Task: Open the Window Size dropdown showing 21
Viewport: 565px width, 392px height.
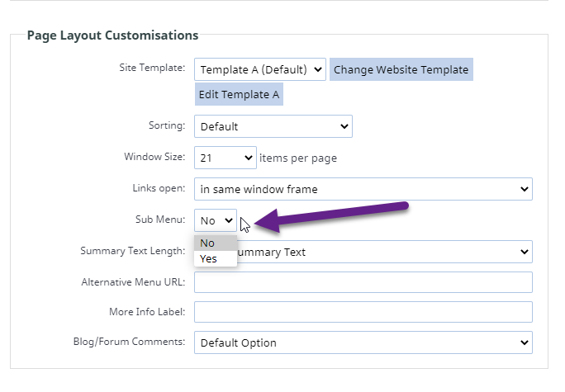Action: click(x=226, y=158)
